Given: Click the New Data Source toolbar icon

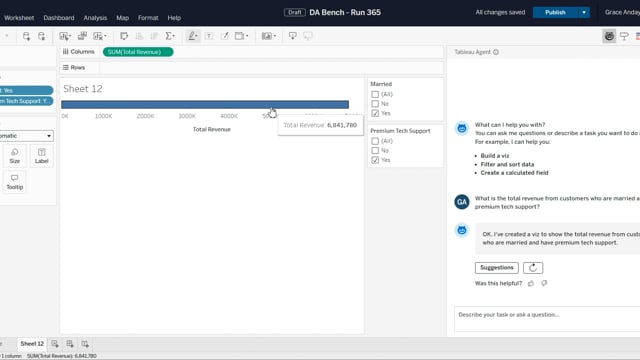Looking at the screenshot, I should [x=26, y=36].
